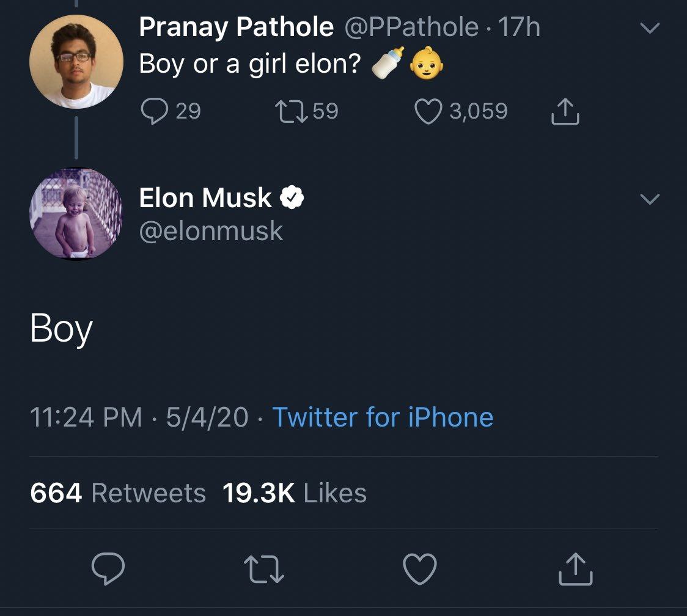Image resolution: width=687 pixels, height=616 pixels.
Task: Open dropdown chevron on Elon Musk's tweet
Action: tap(649, 199)
